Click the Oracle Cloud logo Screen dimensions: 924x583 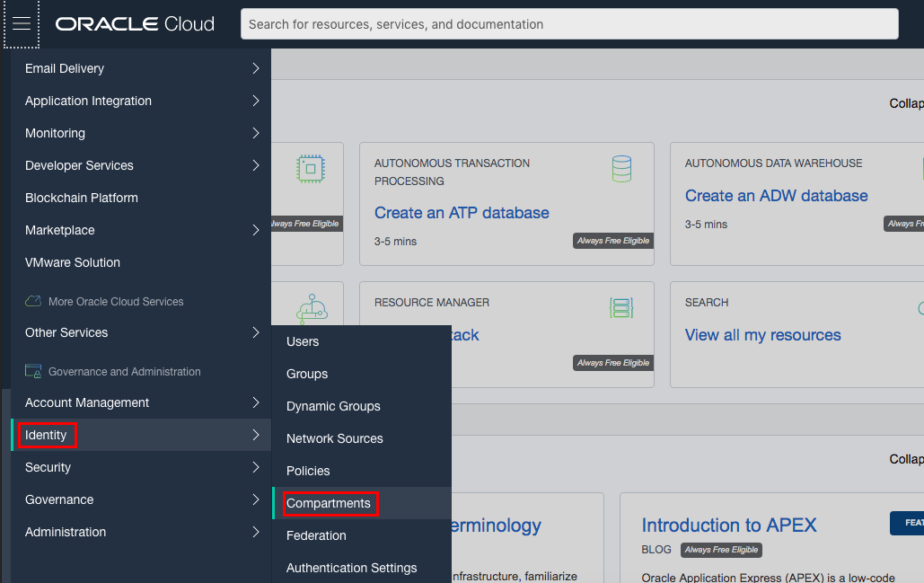coord(135,24)
